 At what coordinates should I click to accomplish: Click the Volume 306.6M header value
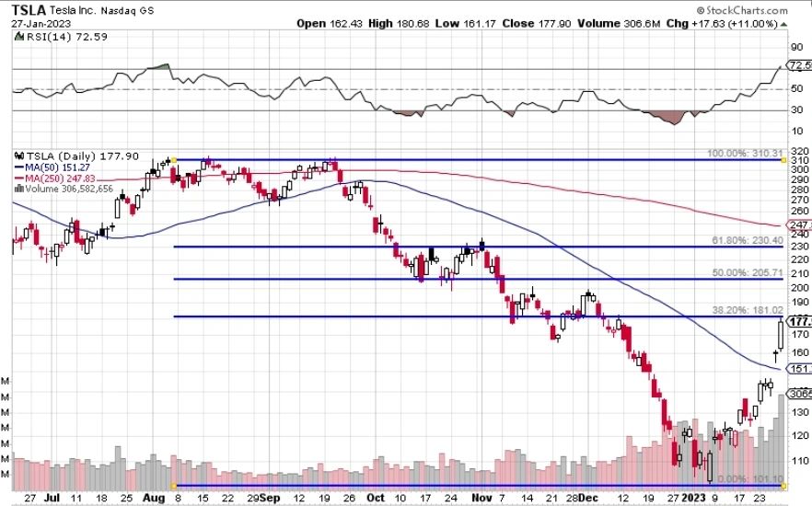click(619, 24)
